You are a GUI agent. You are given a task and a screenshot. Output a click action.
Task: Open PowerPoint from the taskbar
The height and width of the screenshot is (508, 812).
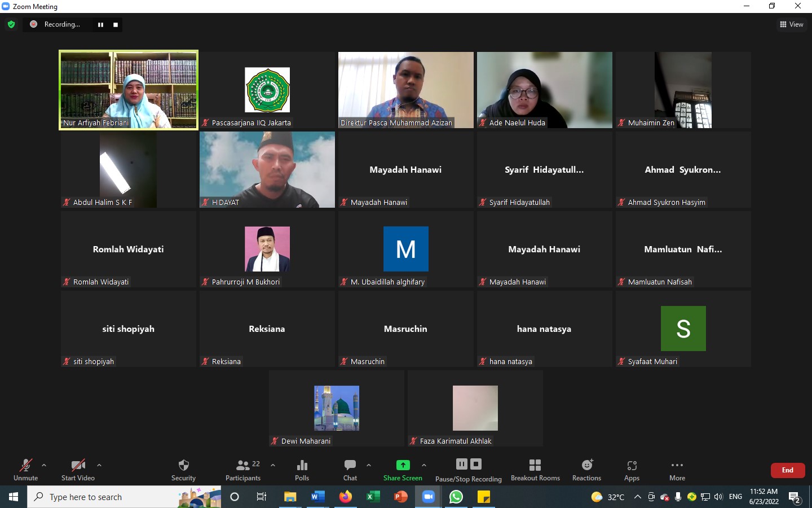400,497
